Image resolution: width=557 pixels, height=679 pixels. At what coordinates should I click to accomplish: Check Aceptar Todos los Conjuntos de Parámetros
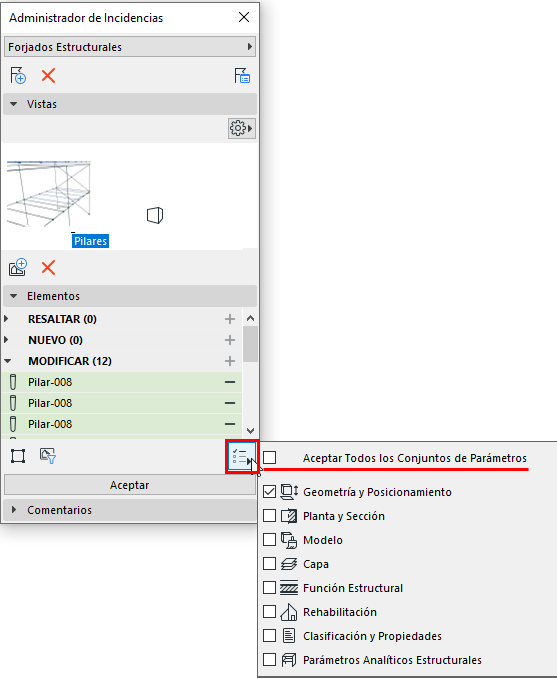(269, 457)
